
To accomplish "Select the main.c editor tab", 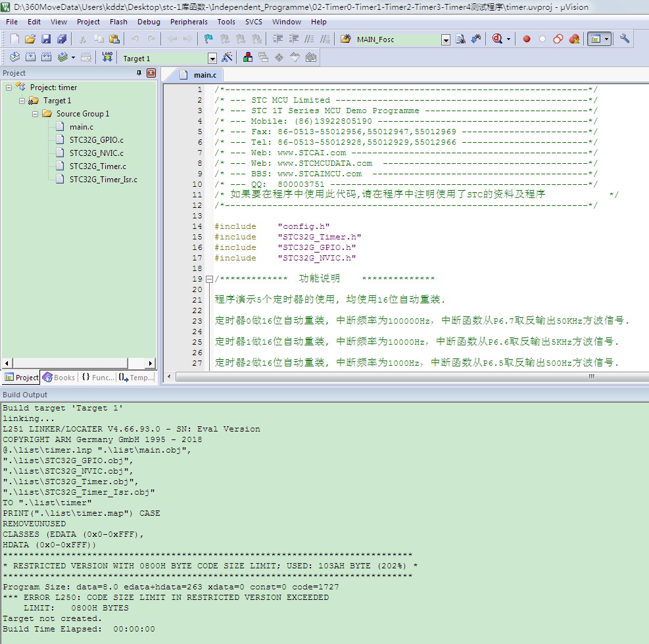I will (199, 75).
